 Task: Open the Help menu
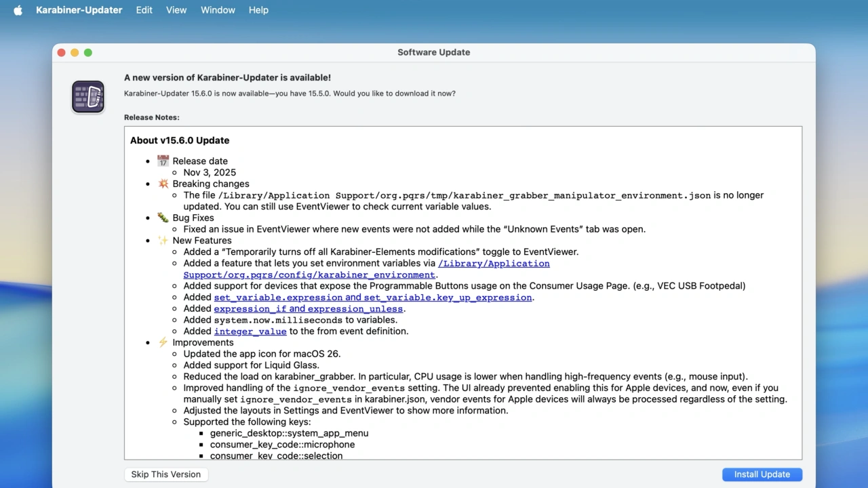258,10
